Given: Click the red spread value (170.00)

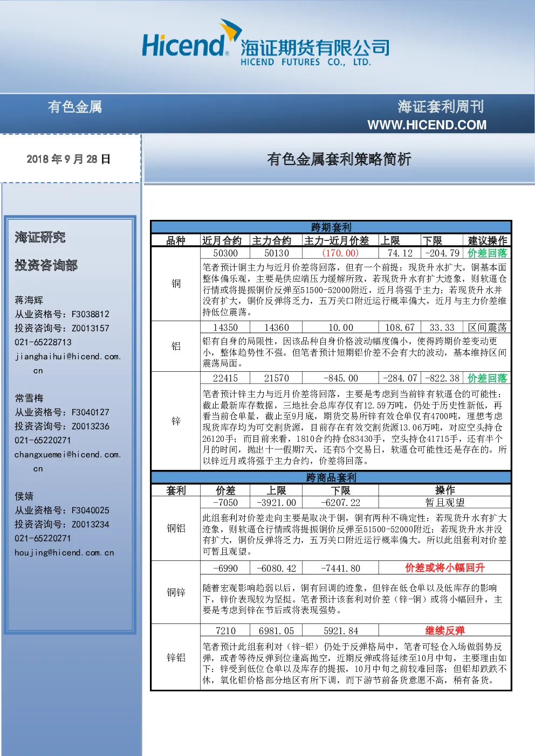Looking at the screenshot, I should click(340, 253).
